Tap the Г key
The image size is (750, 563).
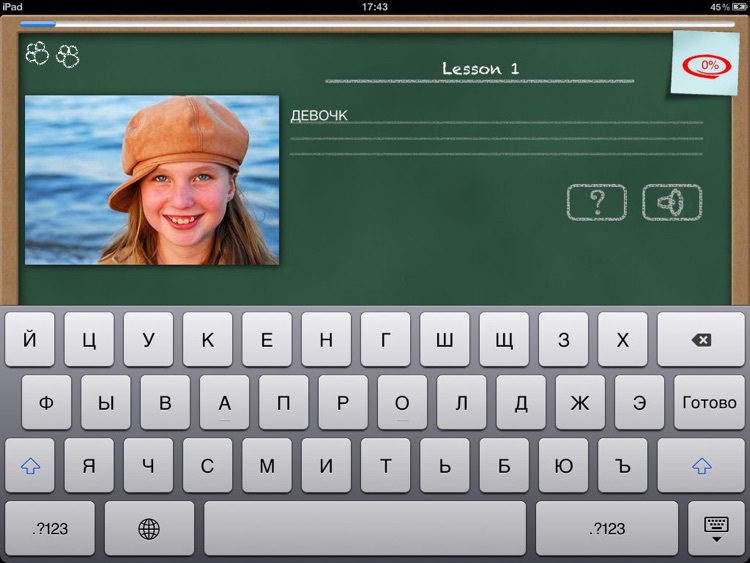pyautogui.click(x=386, y=340)
